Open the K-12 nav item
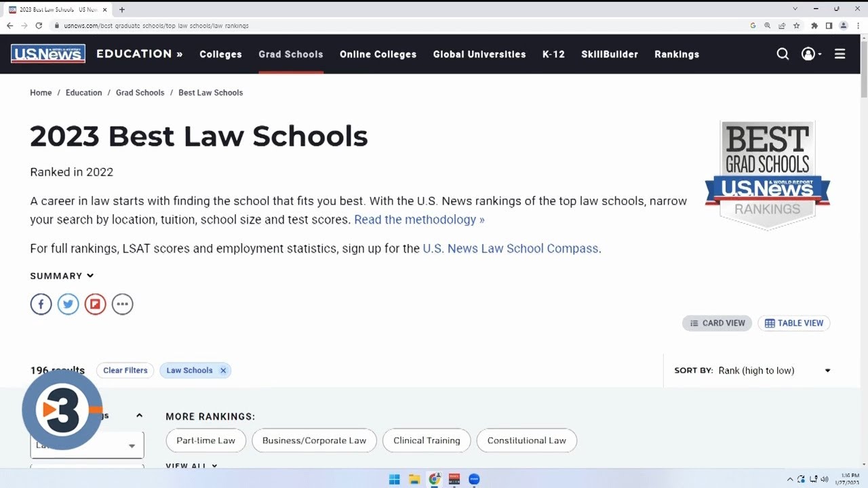Image resolution: width=868 pixels, height=488 pixels. tap(553, 54)
